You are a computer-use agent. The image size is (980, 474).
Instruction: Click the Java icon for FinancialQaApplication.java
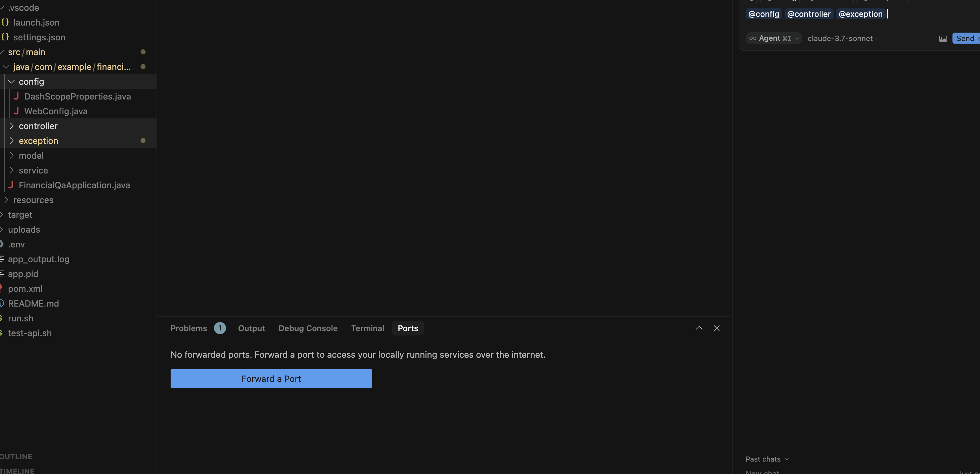pyautogui.click(x=11, y=185)
